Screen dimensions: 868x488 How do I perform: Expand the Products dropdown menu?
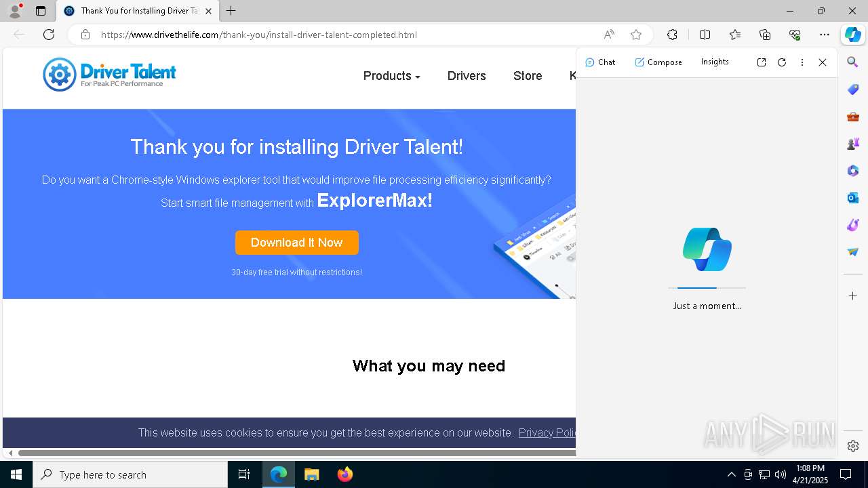click(x=391, y=76)
